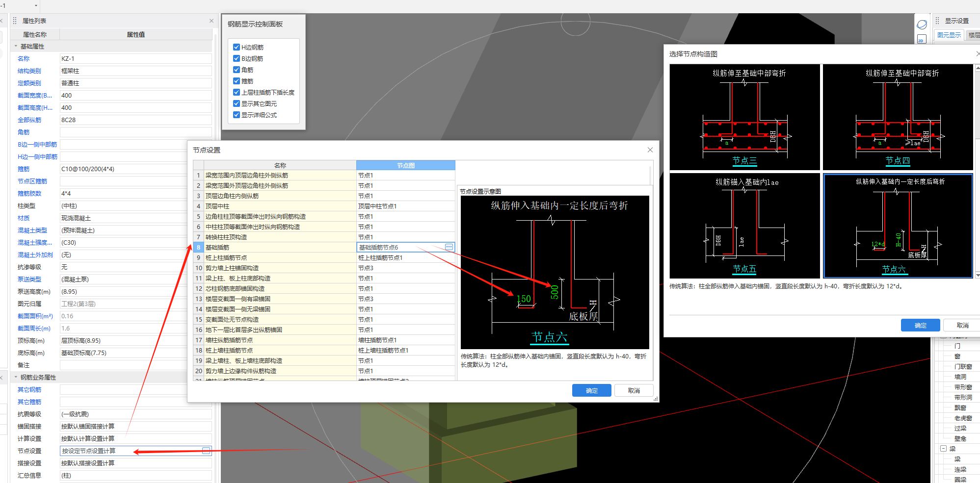This screenshot has width=980, height=483.
Task: Select 过梁 tree item
Action: click(x=960, y=428)
